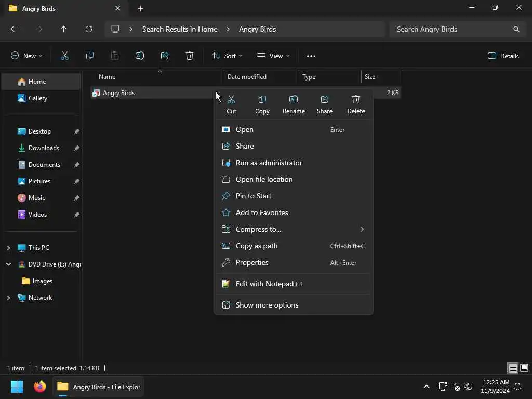Click the Rename icon in context menu

point(294,99)
